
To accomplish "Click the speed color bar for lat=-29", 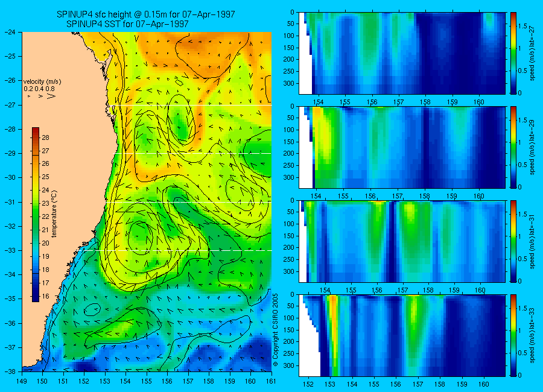I will click(x=513, y=147).
